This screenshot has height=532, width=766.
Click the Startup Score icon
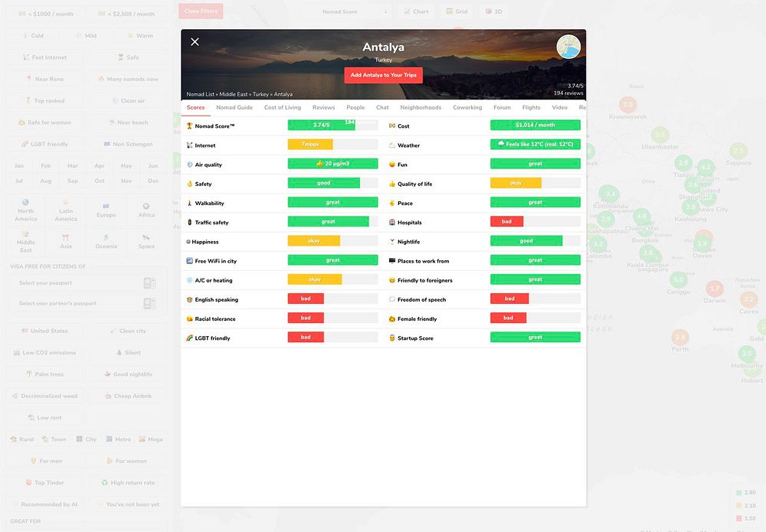391,338
